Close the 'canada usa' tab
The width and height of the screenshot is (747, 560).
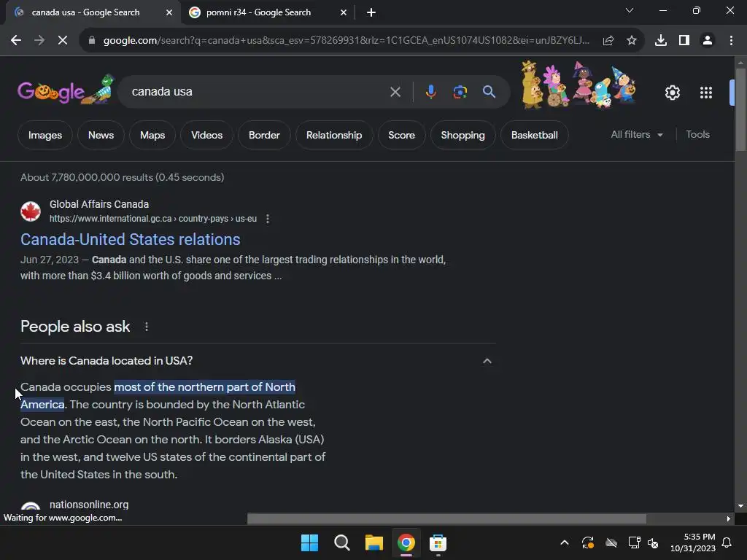point(169,12)
